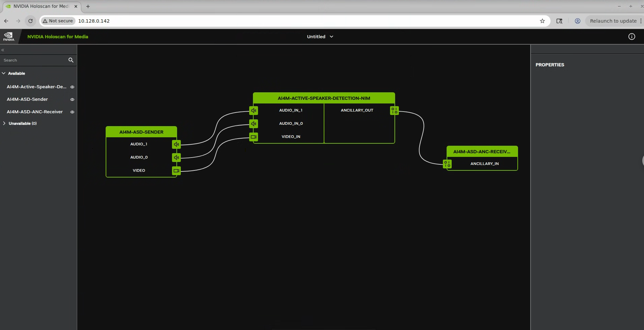Click the VIDEO_IN camera port icon
The image size is (644, 330).
click(254, 137)
